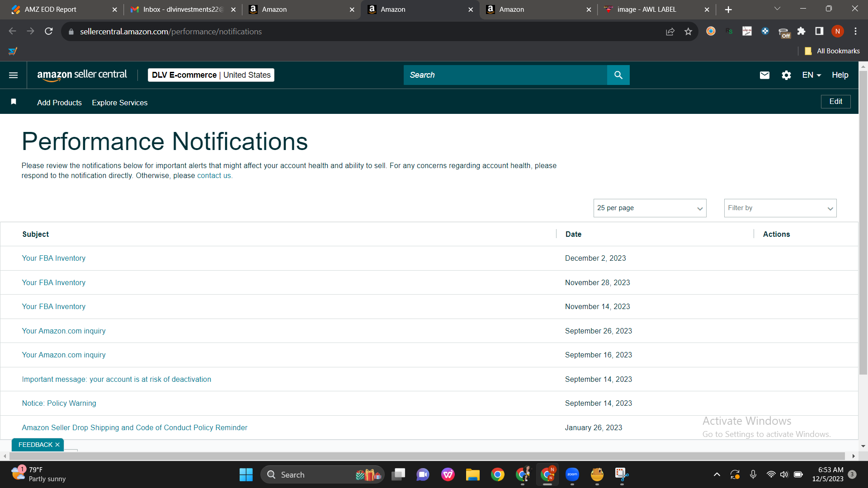The image size is (868, 488).
Task: Click the LOG IN extension icon
Action: [747, 31]
